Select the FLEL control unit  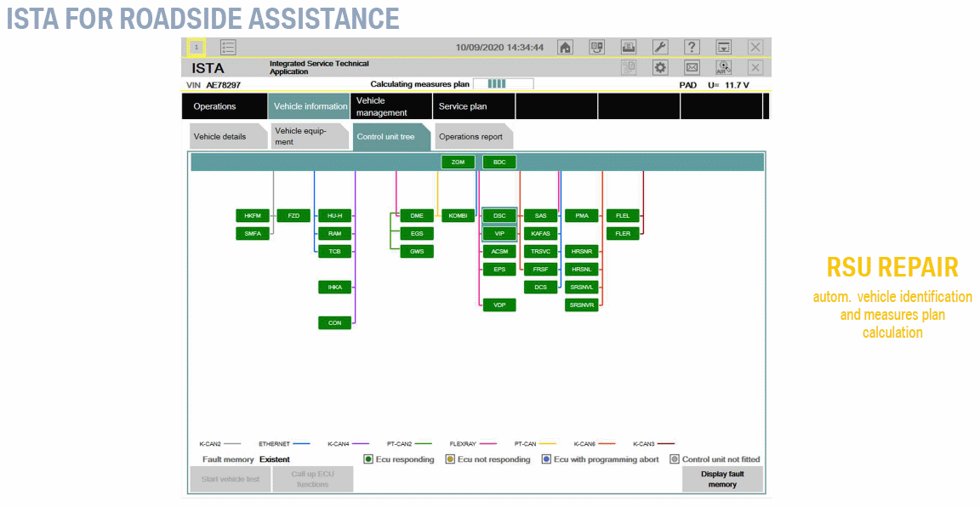pos(623,216)
